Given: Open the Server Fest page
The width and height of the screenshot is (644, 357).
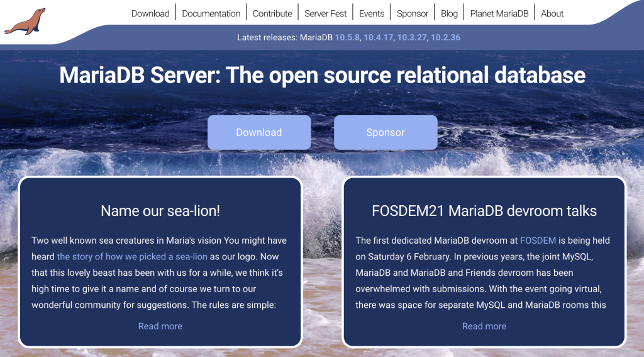Looking at the screenshot, I should (x=325, y=13).
